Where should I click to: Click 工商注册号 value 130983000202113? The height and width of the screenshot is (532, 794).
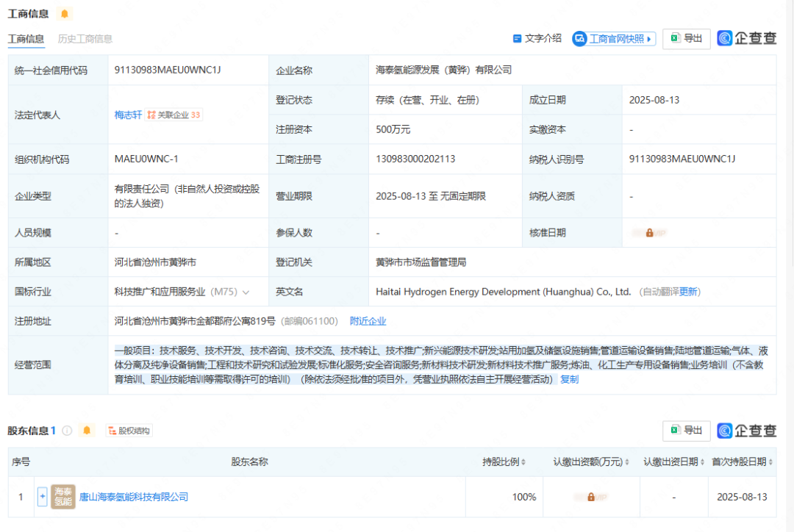coord(415,159)
